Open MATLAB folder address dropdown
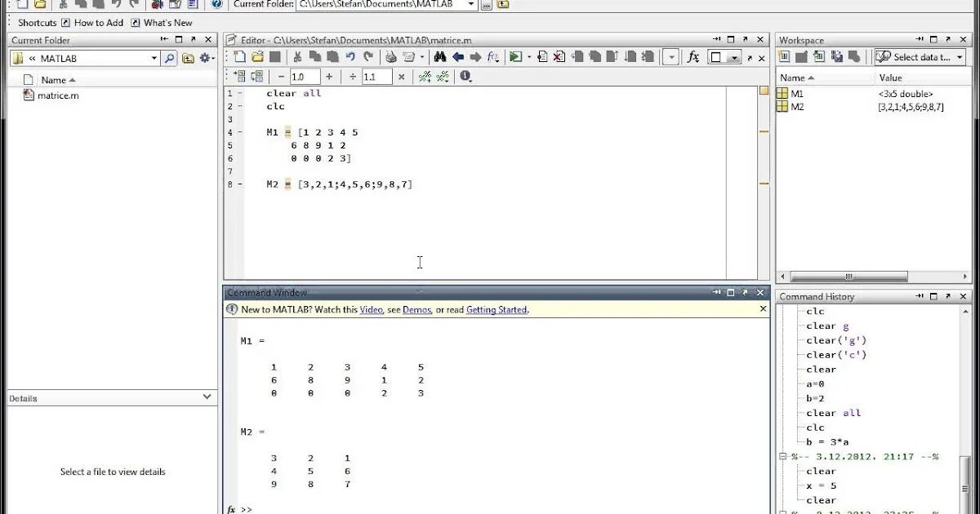 pyautogui.click(x=154, y=58)
